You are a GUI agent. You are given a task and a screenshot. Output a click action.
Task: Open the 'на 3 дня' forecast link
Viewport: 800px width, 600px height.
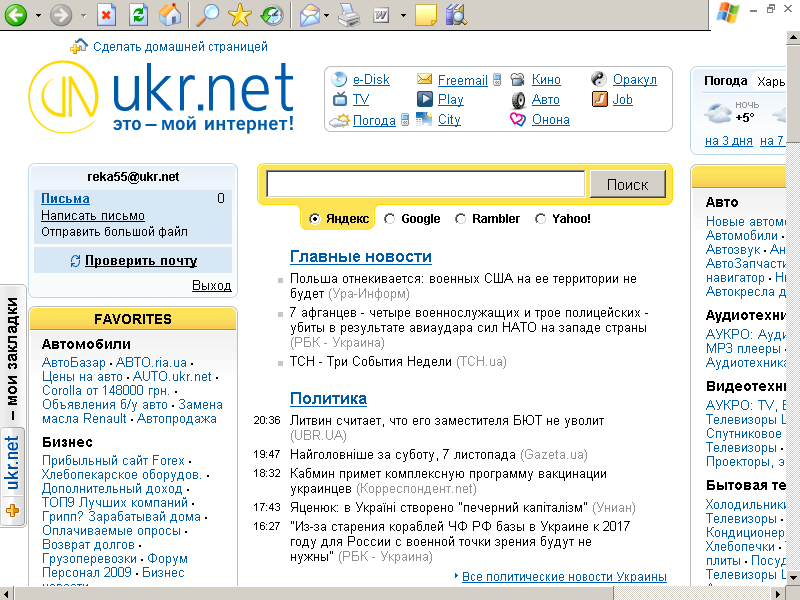[x=729, y=141]
